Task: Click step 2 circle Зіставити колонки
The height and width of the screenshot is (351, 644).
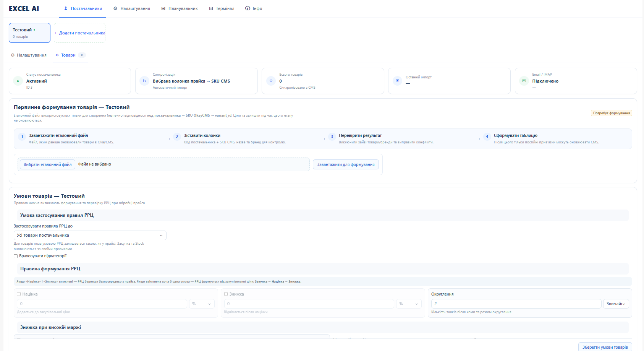Action: (x=177, y=136)
